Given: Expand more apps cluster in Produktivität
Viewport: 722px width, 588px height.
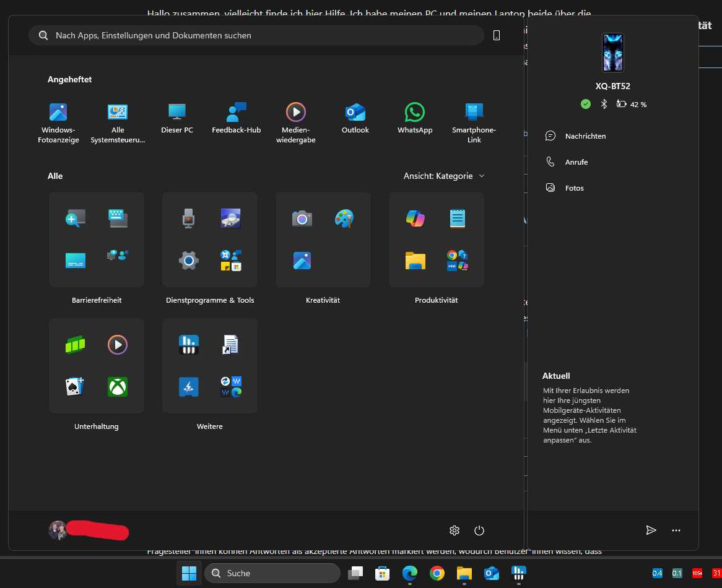Looking at the screenshot, I should [x=458, y=261].
